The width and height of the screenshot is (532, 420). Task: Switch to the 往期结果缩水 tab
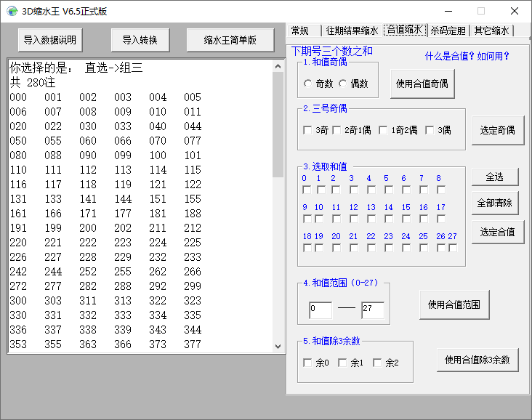[352, 31]
